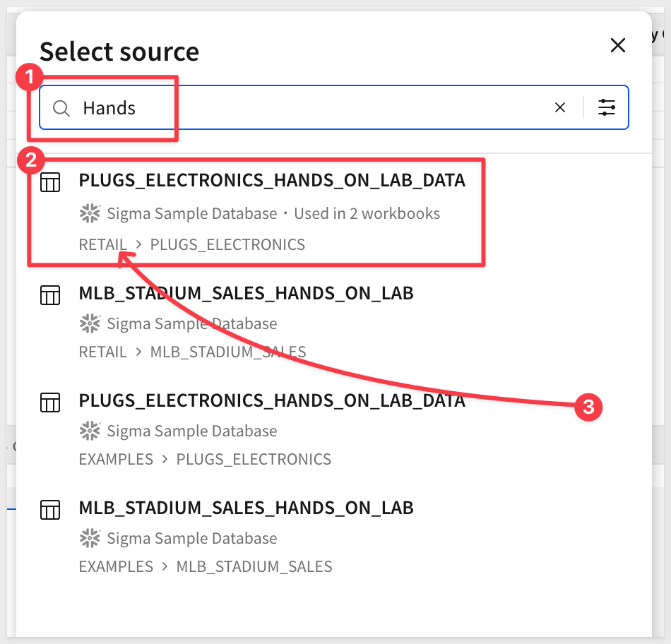Viewport: 671px width, 644px height.
Task: Choose PLUGS_ELECTRONICS_HANDS_ON_LAB_DATA title under EXAMPLES
Action: coord(272,400)
